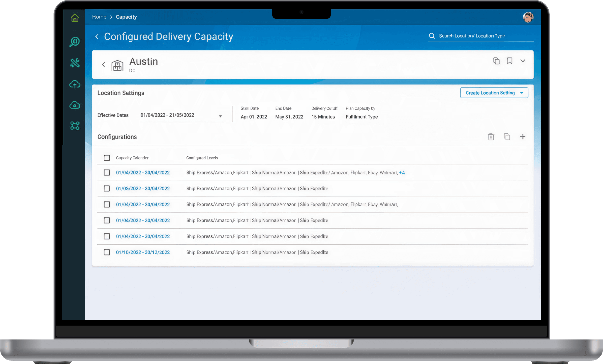Viewport: 603px width, 364px height.
Task: Check the 01/10/2022 - 30/12/2022 row checkbox
Action: click(107, 252)
